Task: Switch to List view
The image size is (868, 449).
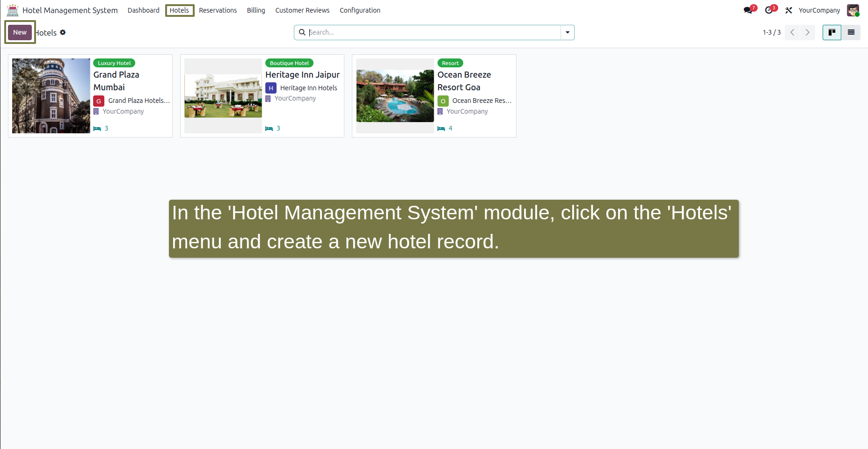Action: coord(851,32)
